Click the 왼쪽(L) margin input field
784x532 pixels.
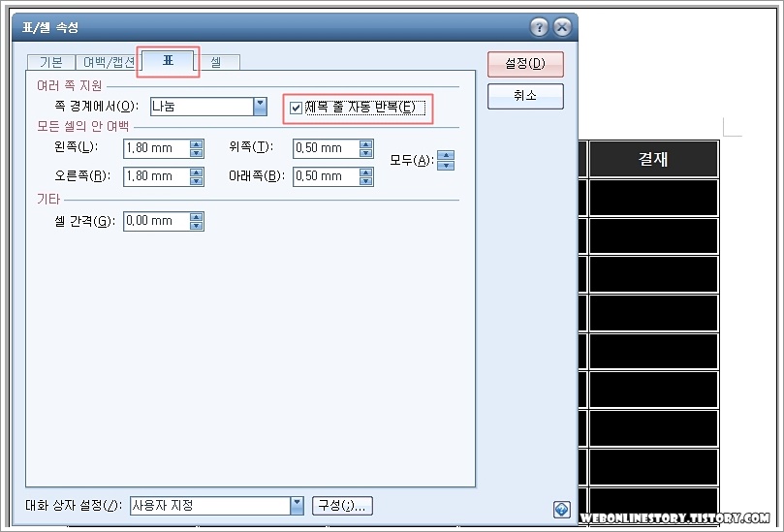(157, 148)
